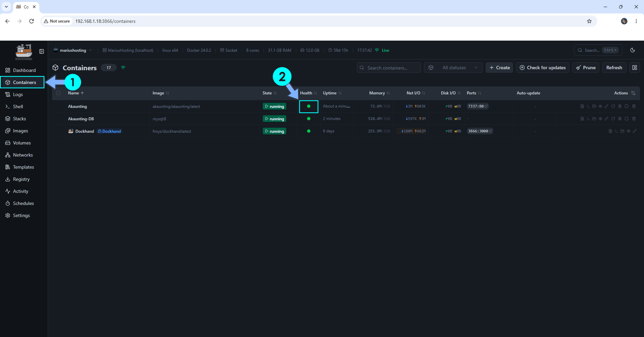The width and height of the screenshot is (644, 337).
Task: Restart the Akaunting-DB container
Action: coord(613,119)
